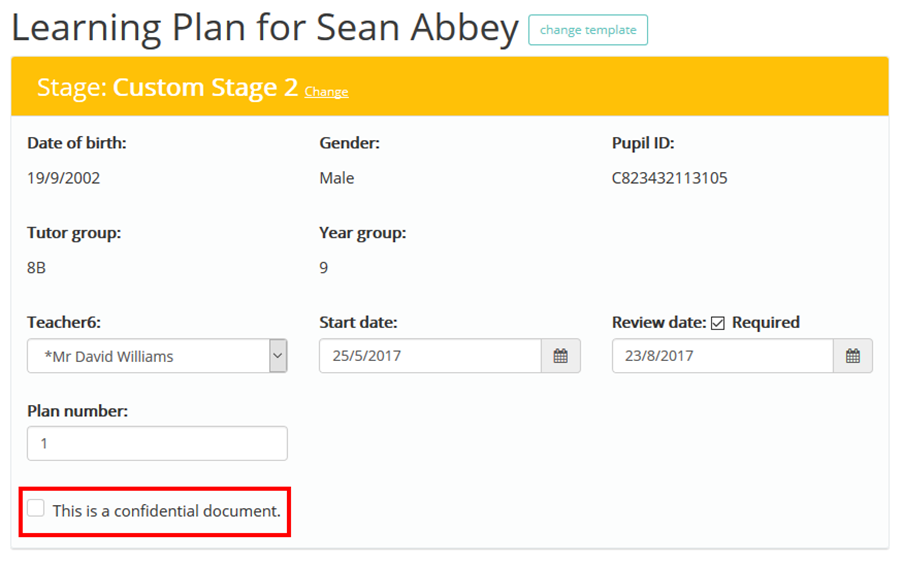Click the Learning Plan for Sean Abbey heading
Screen dimensions: 903x565
click(265, 28)
